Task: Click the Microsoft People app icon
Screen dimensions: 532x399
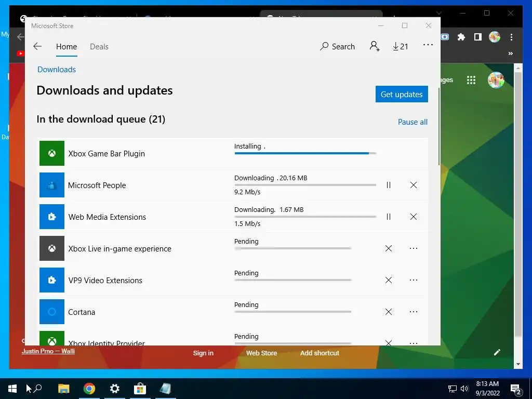Action: (52, 185)
